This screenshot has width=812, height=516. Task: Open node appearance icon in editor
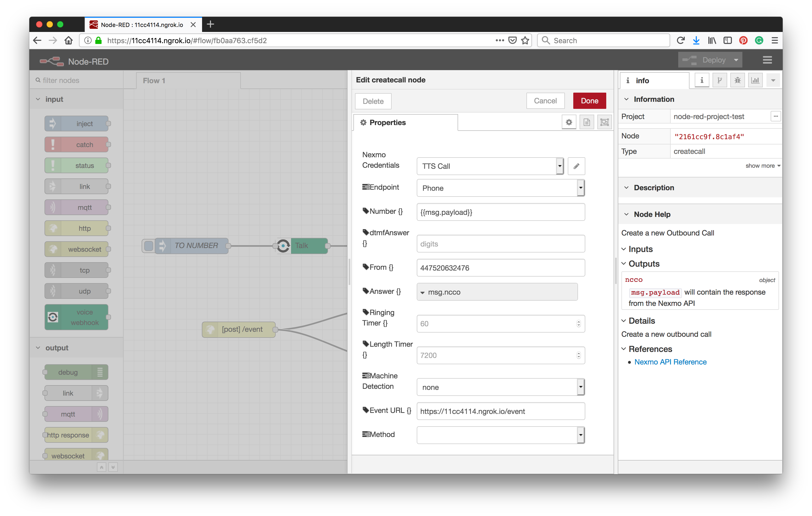click(x=605, y=122)
